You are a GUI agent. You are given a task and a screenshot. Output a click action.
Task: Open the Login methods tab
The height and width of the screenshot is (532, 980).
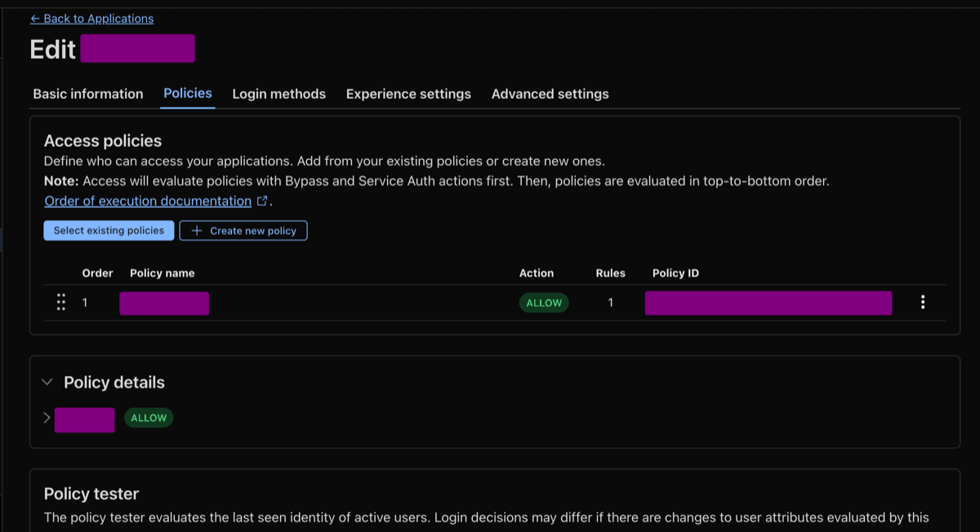(279, 94)
